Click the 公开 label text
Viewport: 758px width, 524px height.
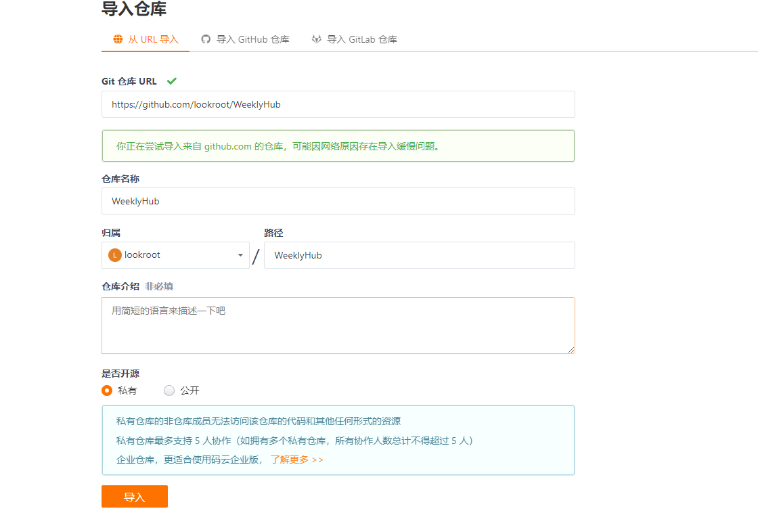tap(189, 390)
